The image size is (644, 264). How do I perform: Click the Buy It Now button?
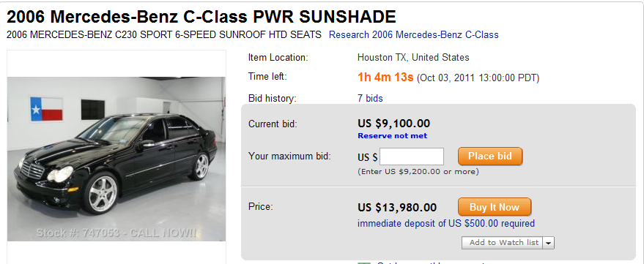495,207
